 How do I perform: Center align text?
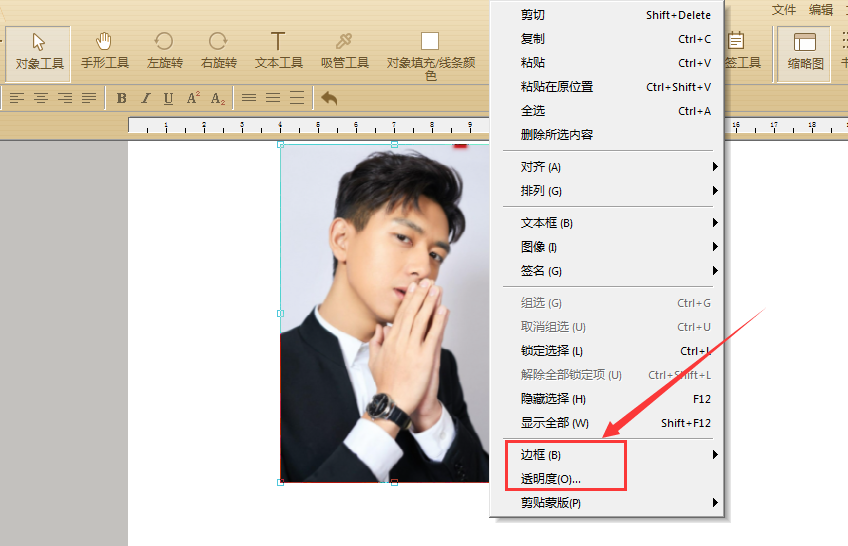coord(41,98)
